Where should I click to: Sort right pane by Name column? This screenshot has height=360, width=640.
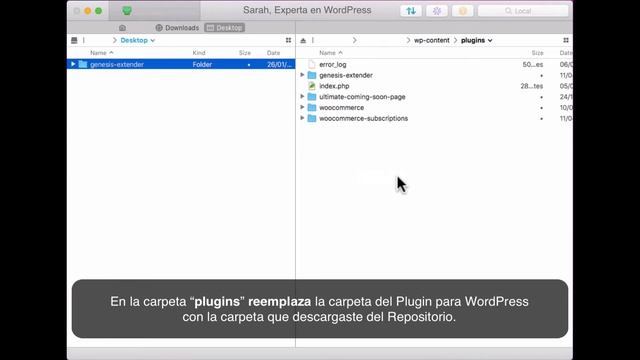tap(331, 53)
